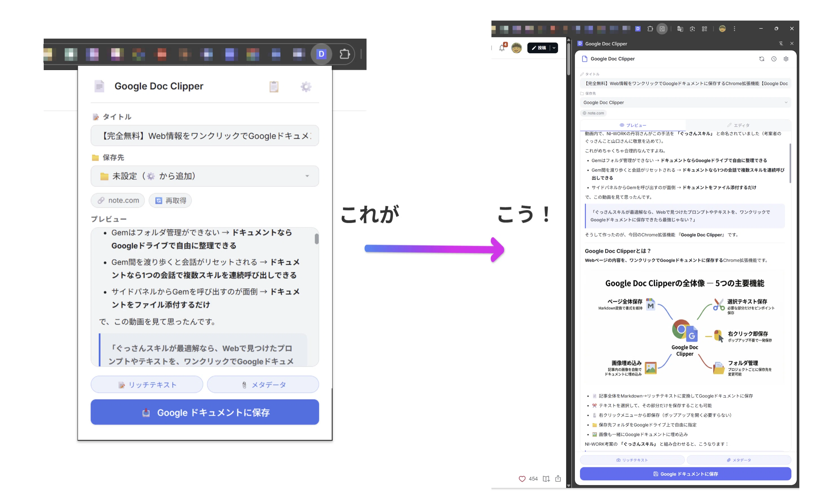The height and width of the screenshot is (504, 834).
Task: Unpin the Google Doc Clipper side panel
Action: (x=781, y=44)
